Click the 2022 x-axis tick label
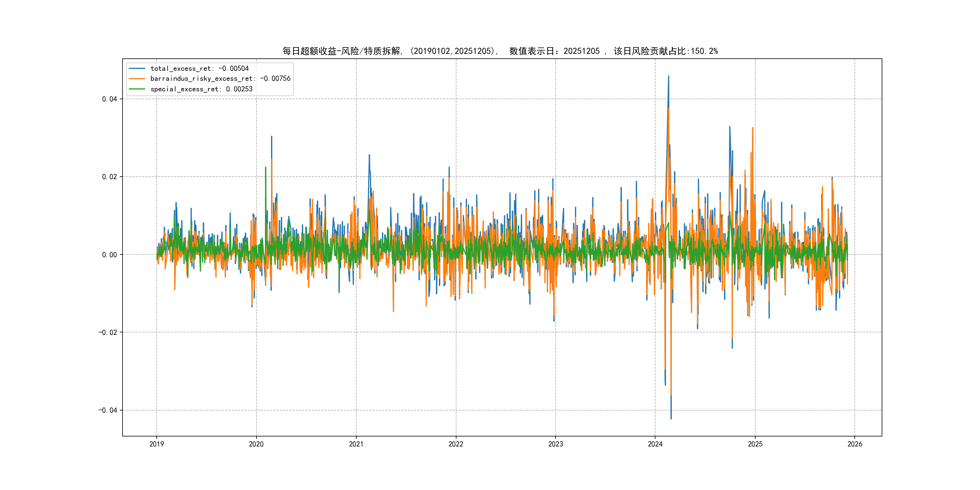The height and width of the screenshot is (490, 980). click(456, 444)
